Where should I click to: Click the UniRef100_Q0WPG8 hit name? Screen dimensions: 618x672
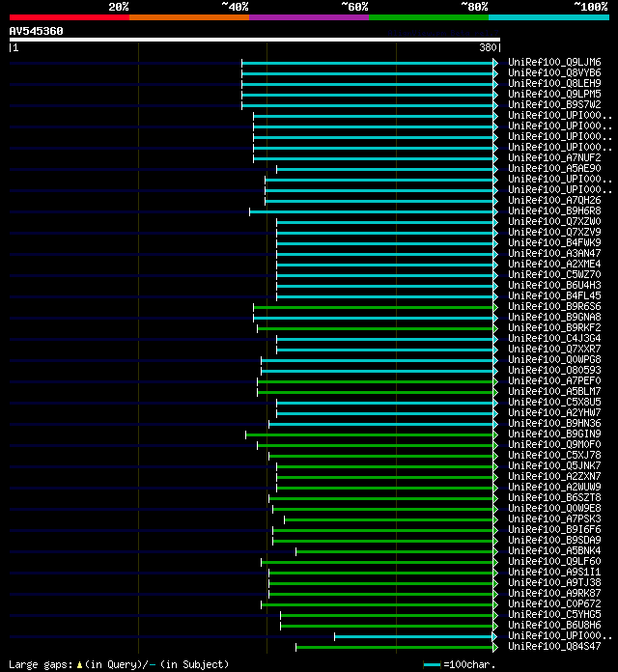(x=554, y=359)
